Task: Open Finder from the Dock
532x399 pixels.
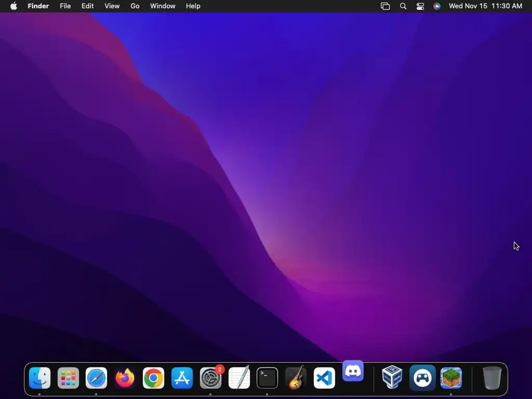Action: pyautogui.click(x=39, y=378)
